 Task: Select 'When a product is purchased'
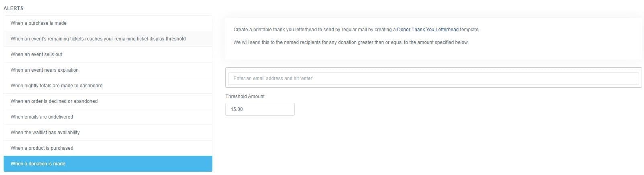click(x=42, y=148)
